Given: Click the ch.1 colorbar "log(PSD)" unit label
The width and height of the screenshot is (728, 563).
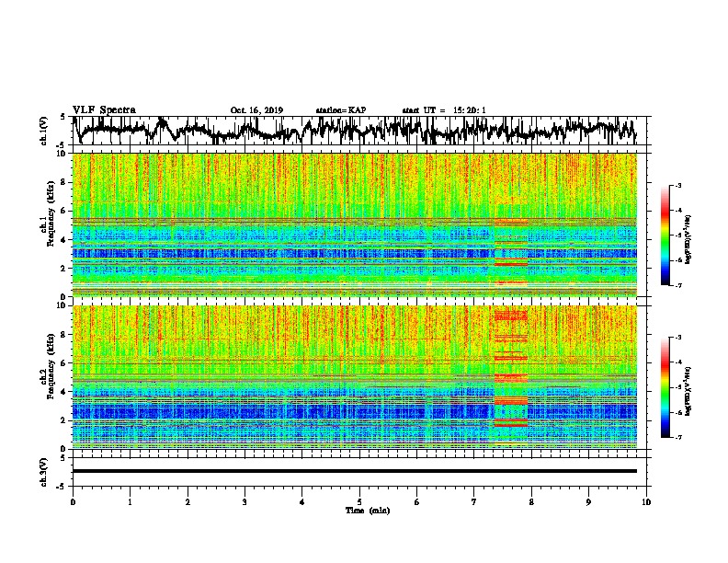Looking at the screenshot, I should [688, 239].
